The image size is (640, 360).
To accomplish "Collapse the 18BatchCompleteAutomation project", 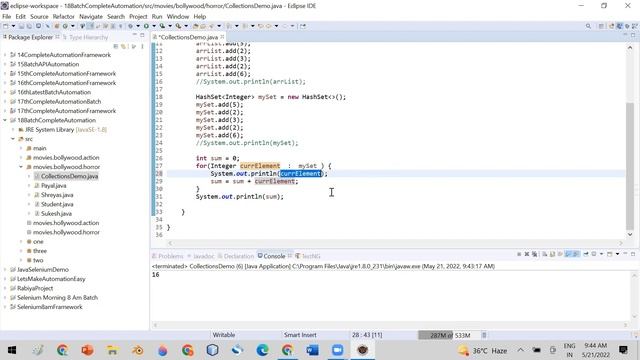I will (x=5, y=120).
